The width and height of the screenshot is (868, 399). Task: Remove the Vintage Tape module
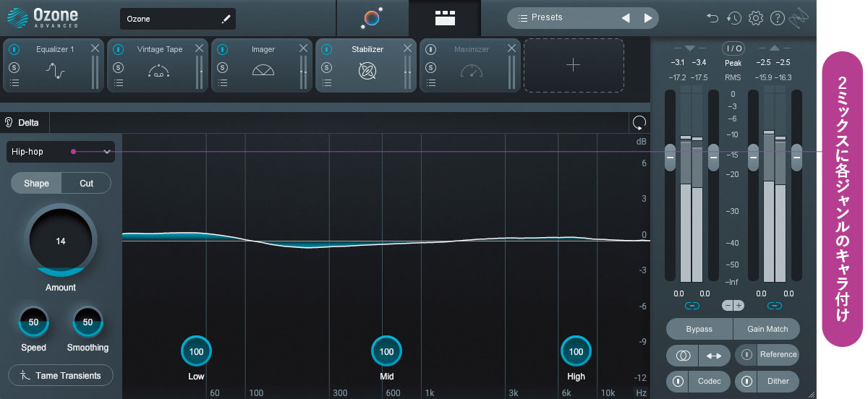[199, 48]
